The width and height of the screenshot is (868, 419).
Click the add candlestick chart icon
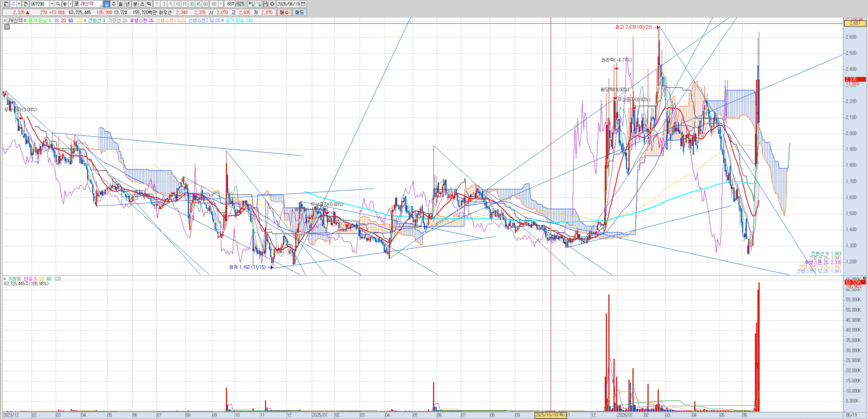[251, 4]
